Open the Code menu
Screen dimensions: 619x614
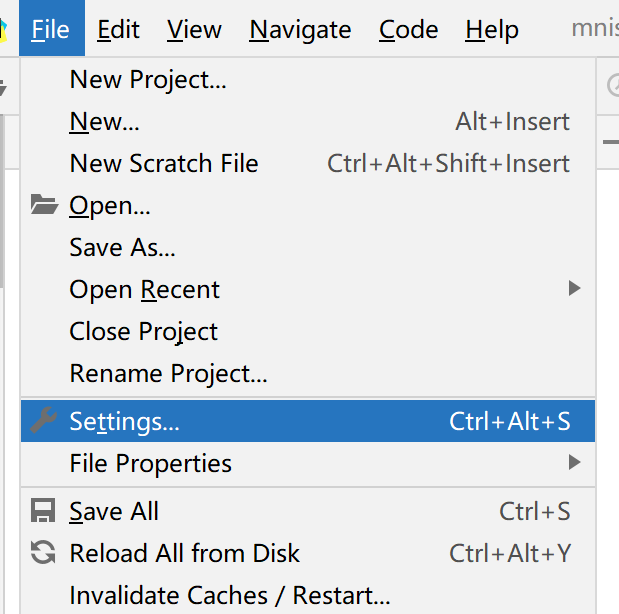pos(408,30)
